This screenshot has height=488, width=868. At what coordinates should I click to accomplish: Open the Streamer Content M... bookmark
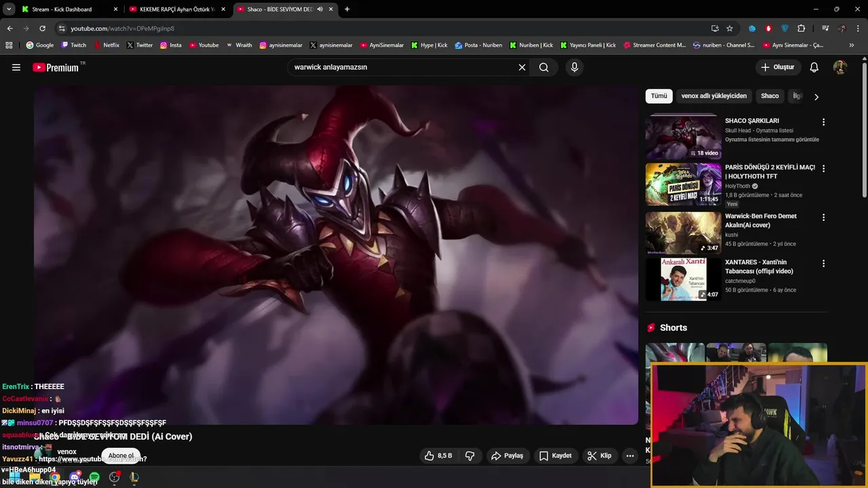click(654, 45)
